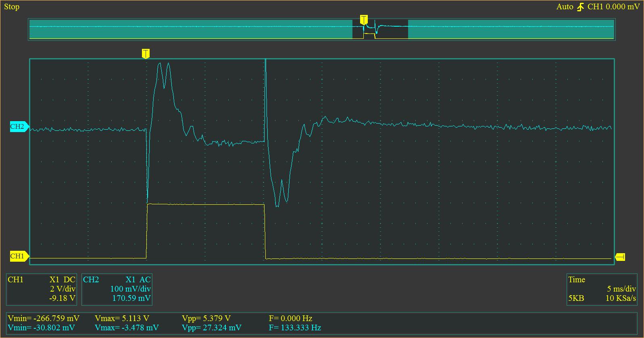
Task: Click the dark zoom window in overview strip
Action: pyautogui.click(x=380, y=29)
